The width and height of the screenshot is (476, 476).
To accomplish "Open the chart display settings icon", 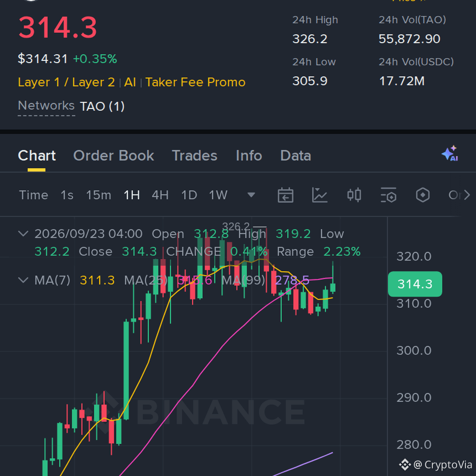I will tap(388, 195).
